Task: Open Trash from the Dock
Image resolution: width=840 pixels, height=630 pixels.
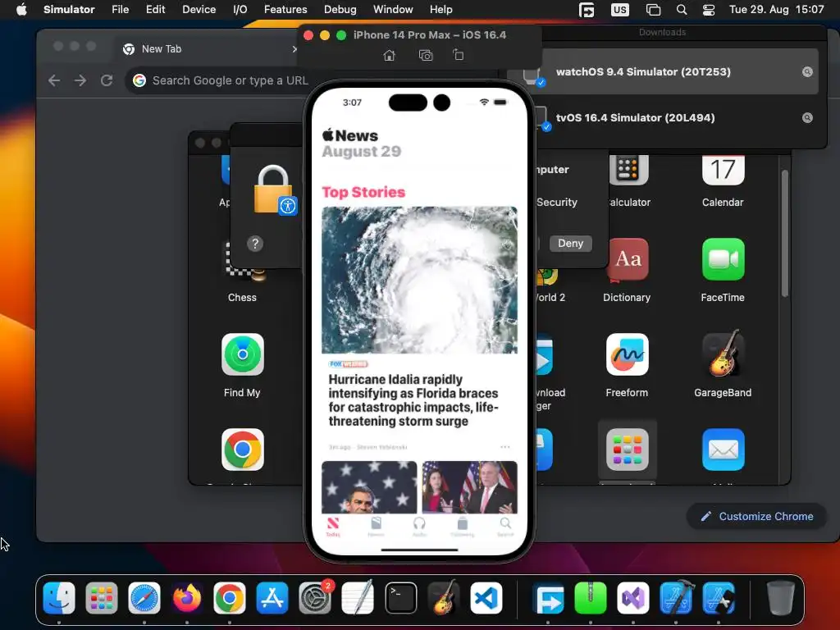Action: coord(781,597)
